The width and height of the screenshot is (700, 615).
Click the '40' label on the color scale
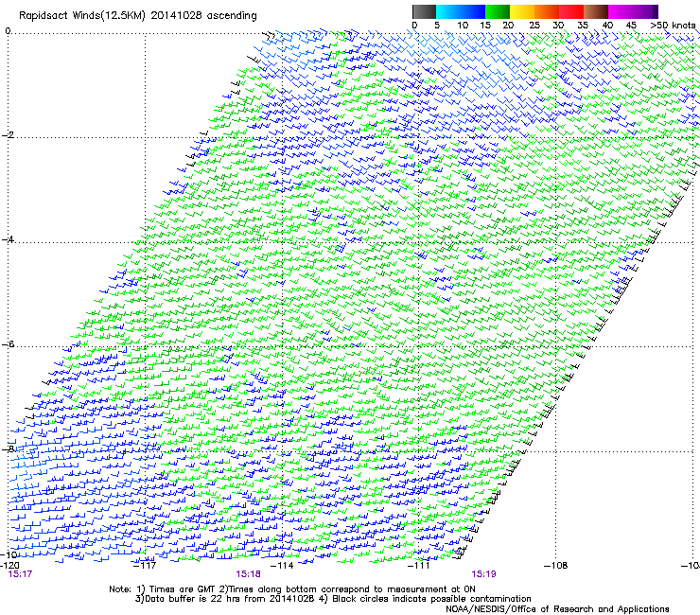[x=607, y=26]
